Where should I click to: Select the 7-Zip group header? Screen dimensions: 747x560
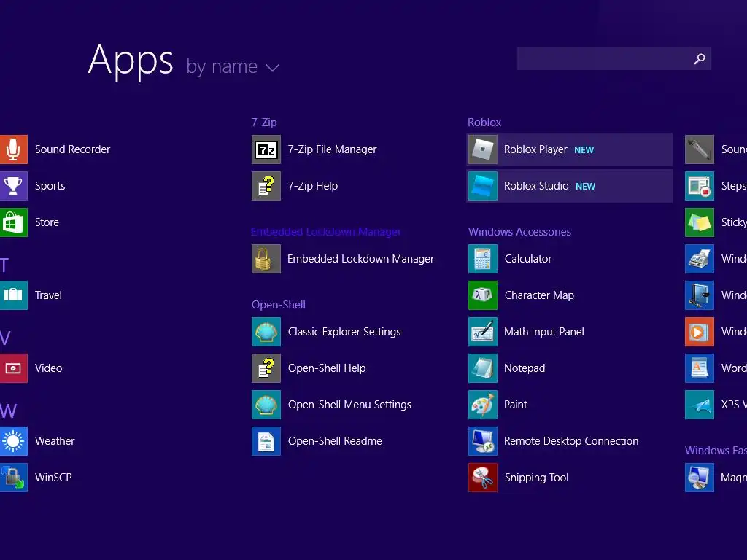click(x=264, y=122)
